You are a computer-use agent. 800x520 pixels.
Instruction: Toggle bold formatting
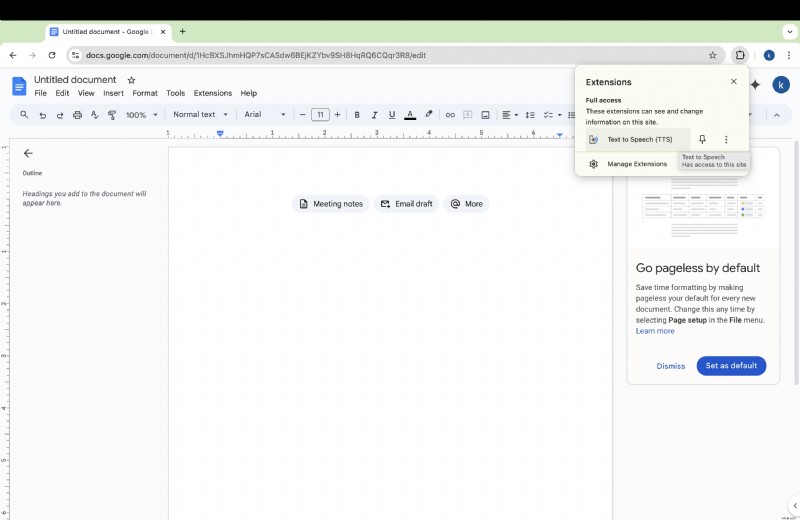click(357, 115)
